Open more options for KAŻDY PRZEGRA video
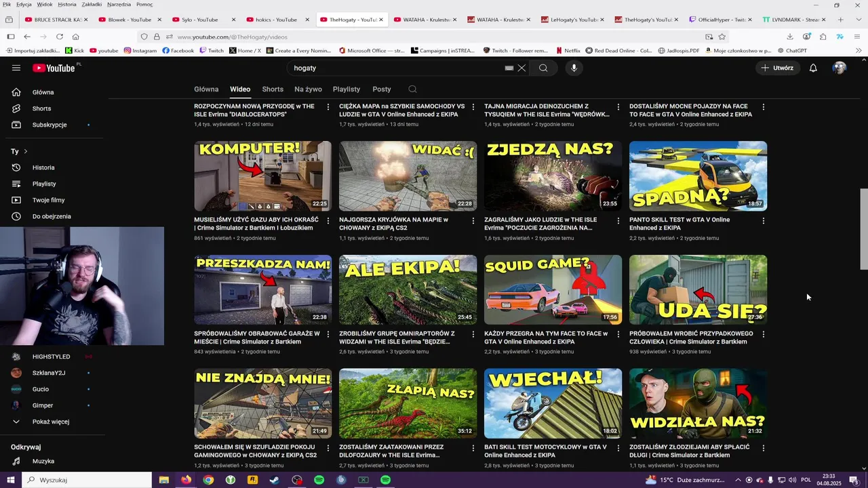The height and width of the screenshot is (488, 868). (618, 334)
